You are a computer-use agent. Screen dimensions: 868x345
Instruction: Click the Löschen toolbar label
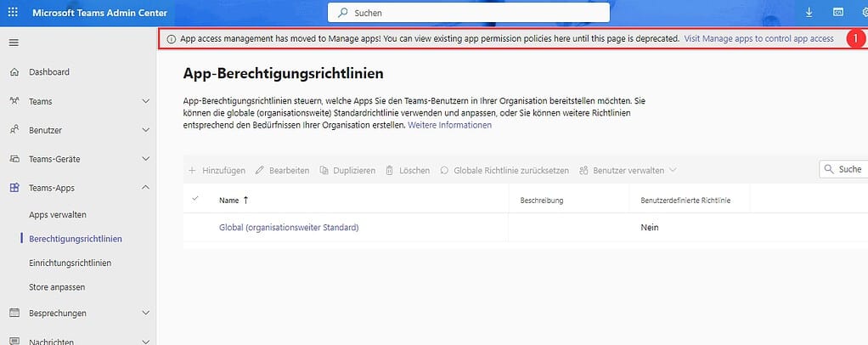pos(414,171)
